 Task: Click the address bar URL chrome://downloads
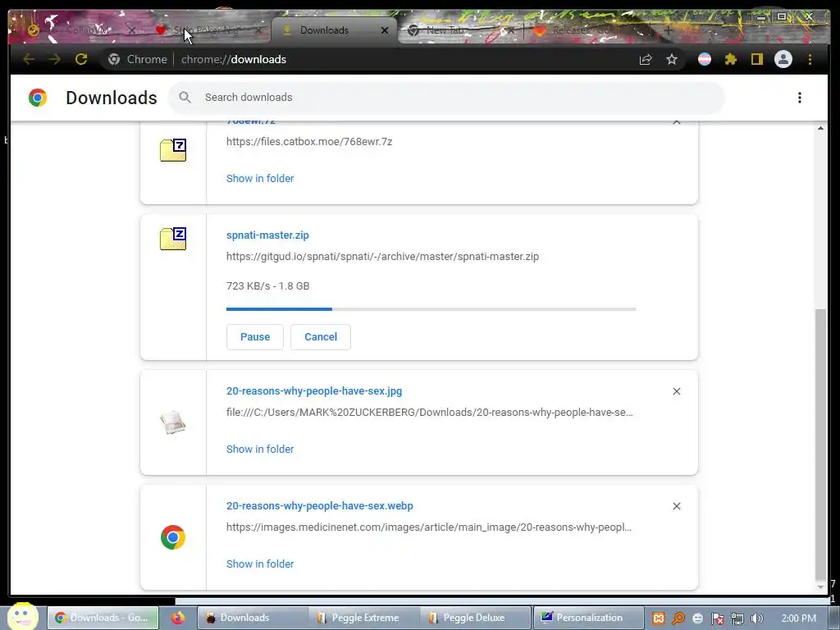click(234, 59)
